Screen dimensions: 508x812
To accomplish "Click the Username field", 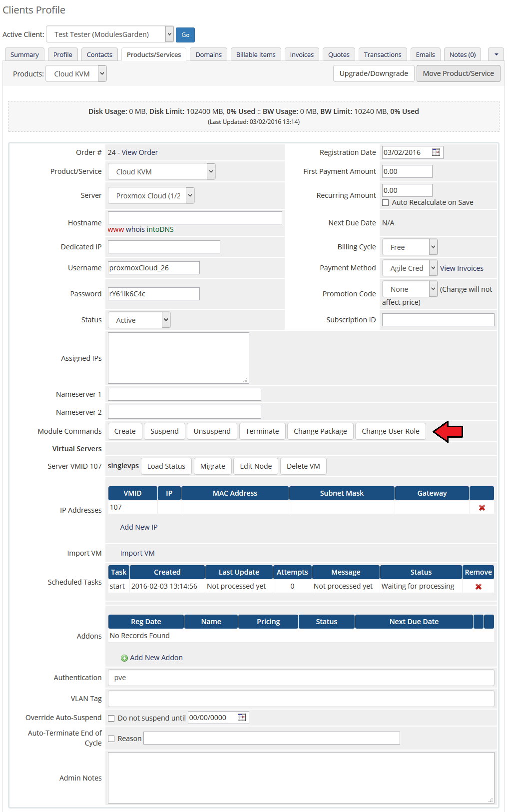I will 154,268.
